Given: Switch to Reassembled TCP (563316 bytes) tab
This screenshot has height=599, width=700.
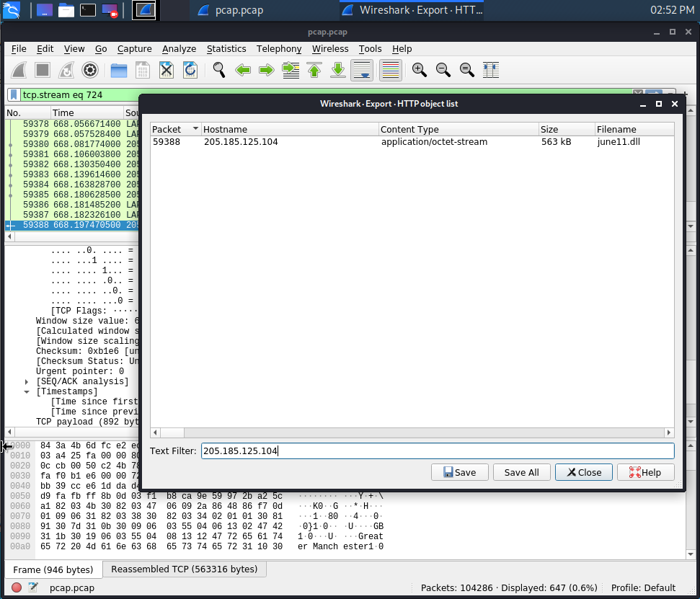Looking at the screenshot, I should point(184,569).
